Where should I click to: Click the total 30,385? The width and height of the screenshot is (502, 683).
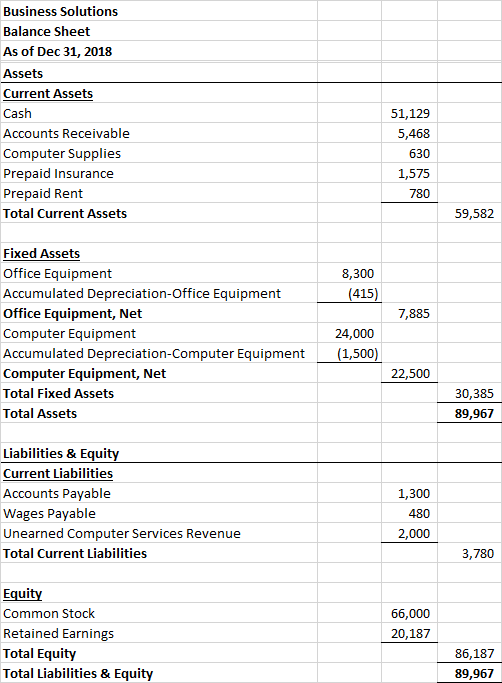474,393
